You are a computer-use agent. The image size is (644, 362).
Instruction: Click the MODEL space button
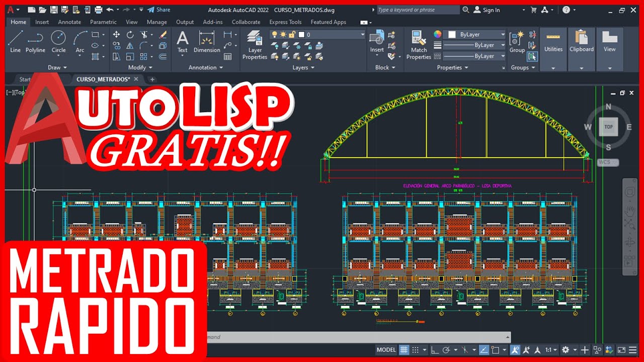386,350
